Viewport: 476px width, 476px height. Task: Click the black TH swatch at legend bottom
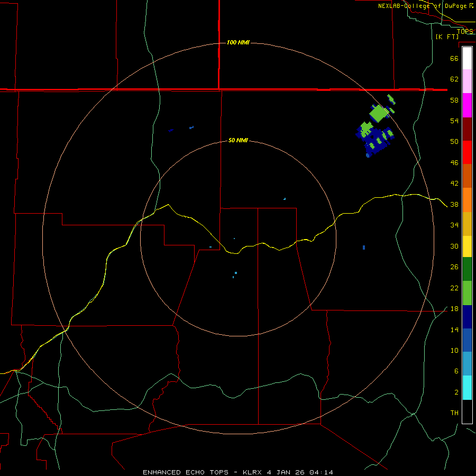(467, 411)
